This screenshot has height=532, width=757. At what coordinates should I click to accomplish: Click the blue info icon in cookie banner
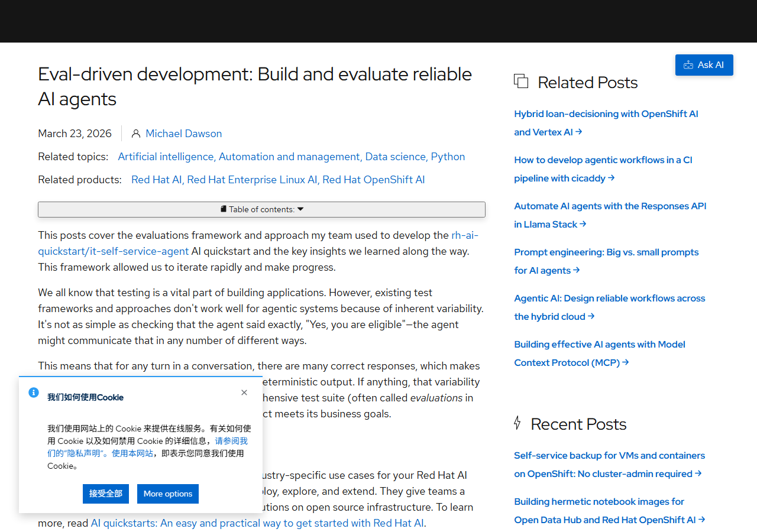[34, 392]
